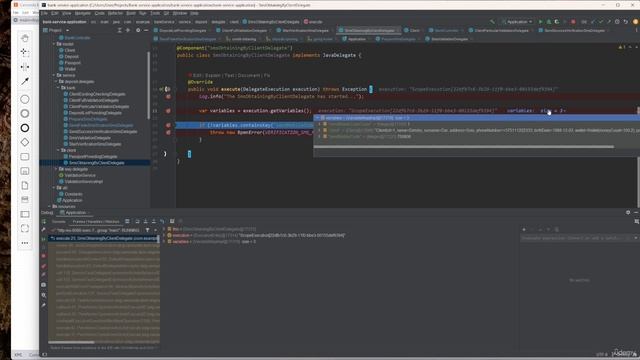Create a data object from palette
The height and width of the screenshot is (360, 640).
[x=25, y=185]
